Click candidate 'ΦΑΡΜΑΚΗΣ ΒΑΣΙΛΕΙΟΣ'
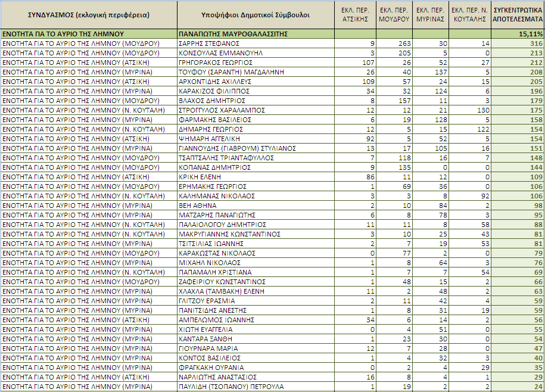The image size is (545, 392). (215, 120)
